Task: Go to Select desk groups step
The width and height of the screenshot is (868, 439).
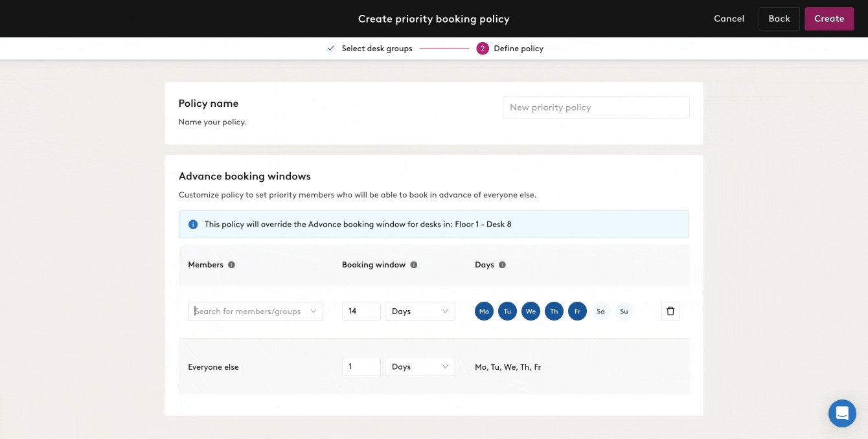Action: (369, 49)
